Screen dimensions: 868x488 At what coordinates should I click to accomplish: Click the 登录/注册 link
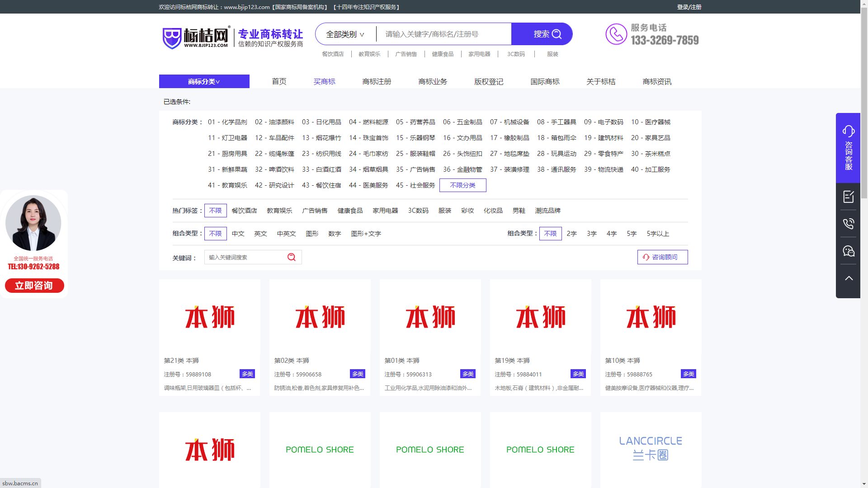[x=689, y=7]
